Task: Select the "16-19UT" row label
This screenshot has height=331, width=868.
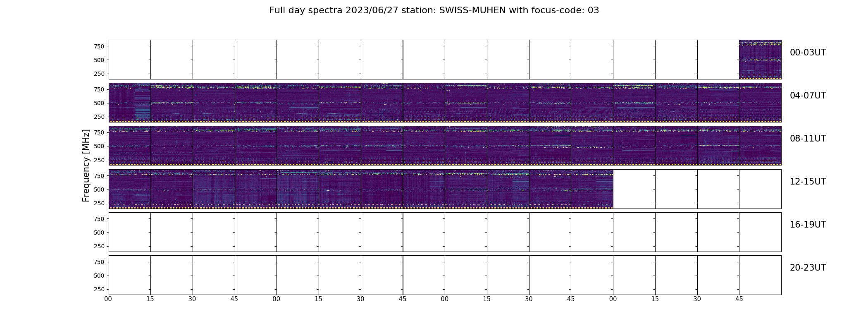Action: 808,225
